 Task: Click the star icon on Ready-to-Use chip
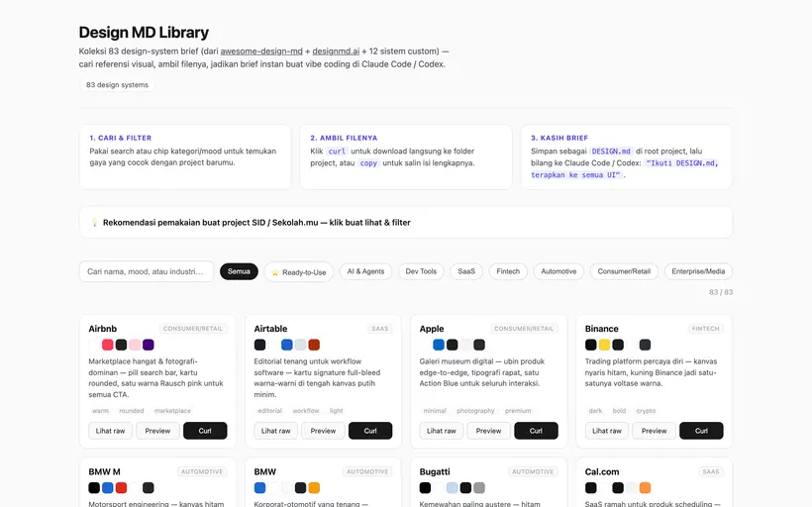[275, 272]
